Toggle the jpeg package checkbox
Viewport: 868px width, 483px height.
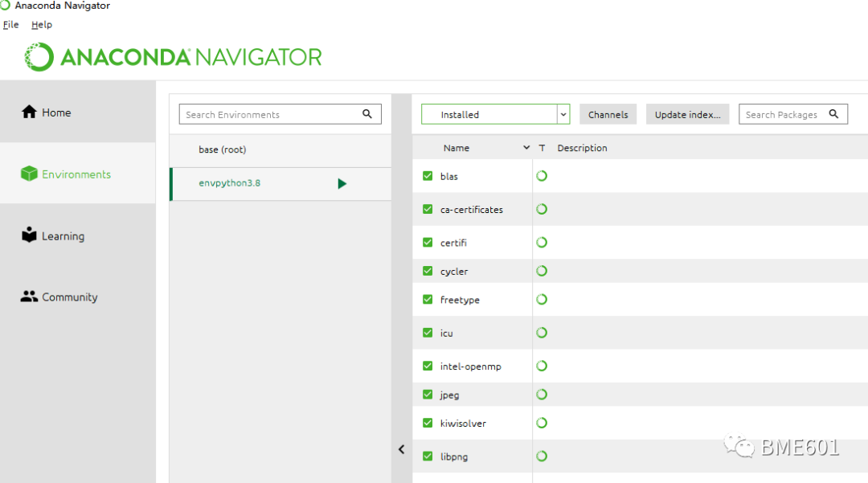click(428, 395)
